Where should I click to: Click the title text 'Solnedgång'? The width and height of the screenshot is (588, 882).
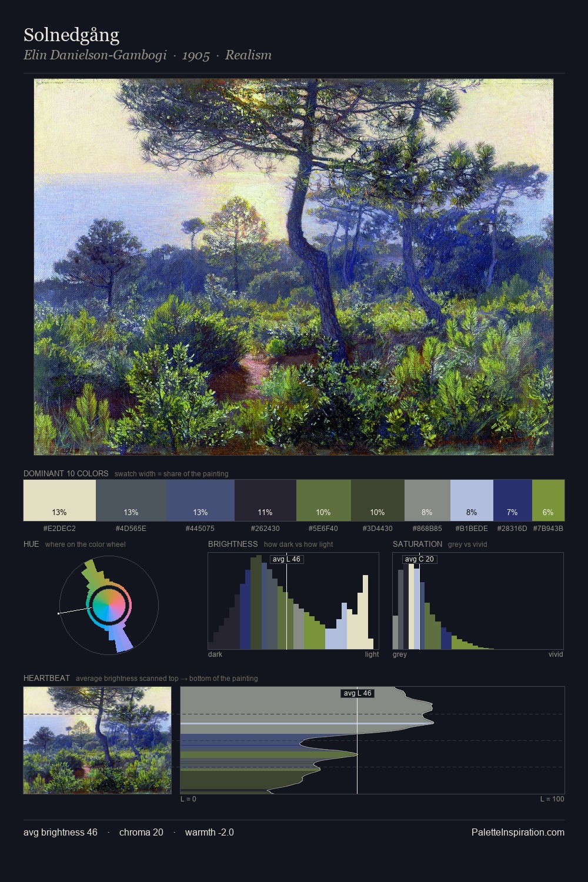tap(71, 35)
